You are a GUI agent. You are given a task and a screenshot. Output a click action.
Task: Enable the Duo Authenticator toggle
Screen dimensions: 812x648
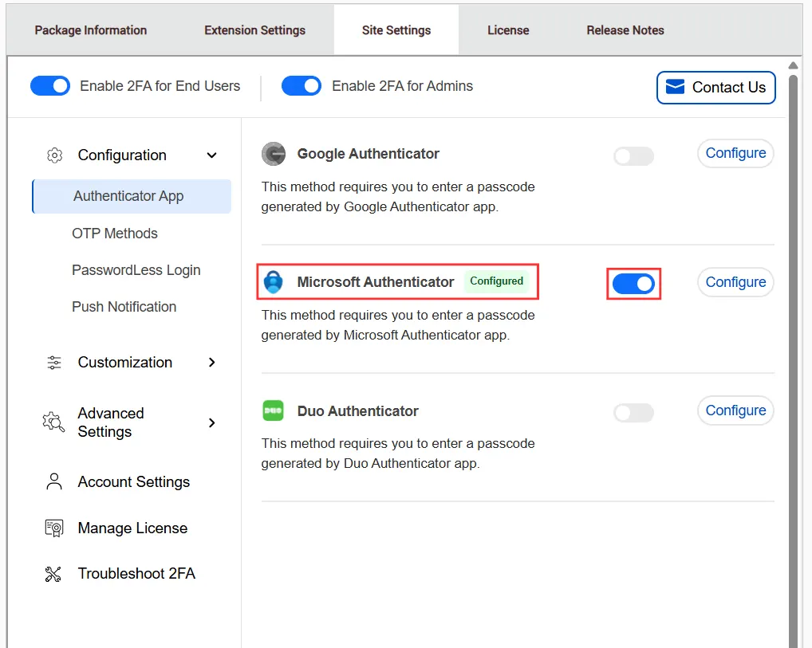point(633,412)
